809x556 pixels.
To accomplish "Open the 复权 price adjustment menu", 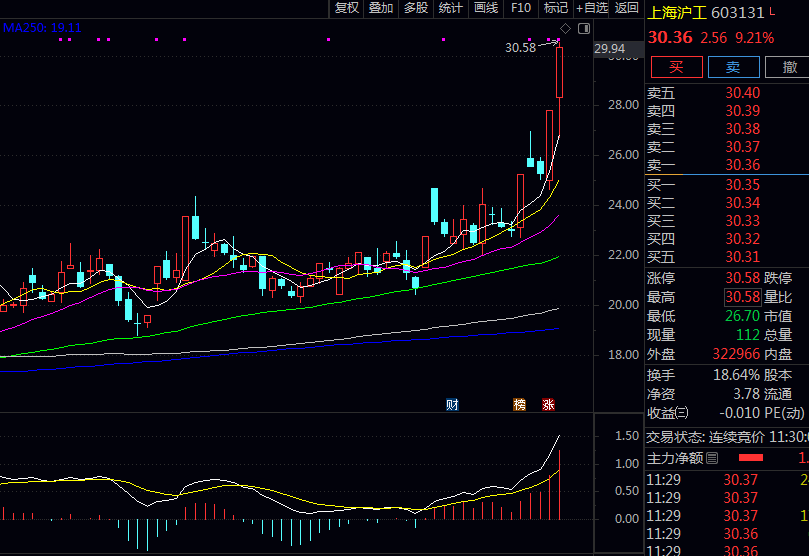I will (347, 8).
